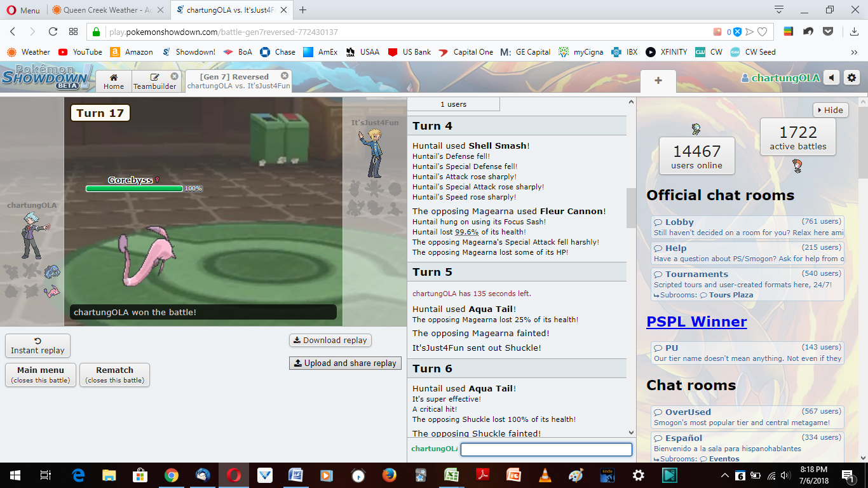Image resolution: width=868 pixels, height=488 pixels.
Task: Open Excel from the taskbar
Action: 452,475
